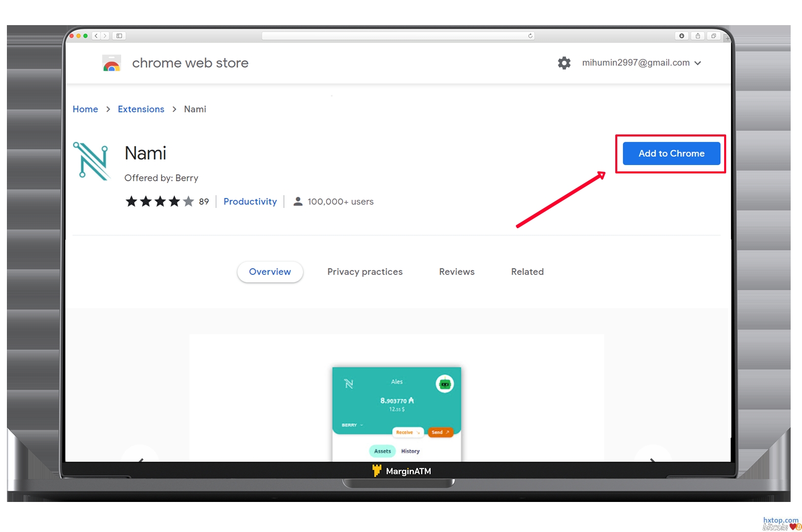The height and width of the screenshot is (532, 802).
Task: Click the Add to Chrome button
Action: (x=671, y=154)
